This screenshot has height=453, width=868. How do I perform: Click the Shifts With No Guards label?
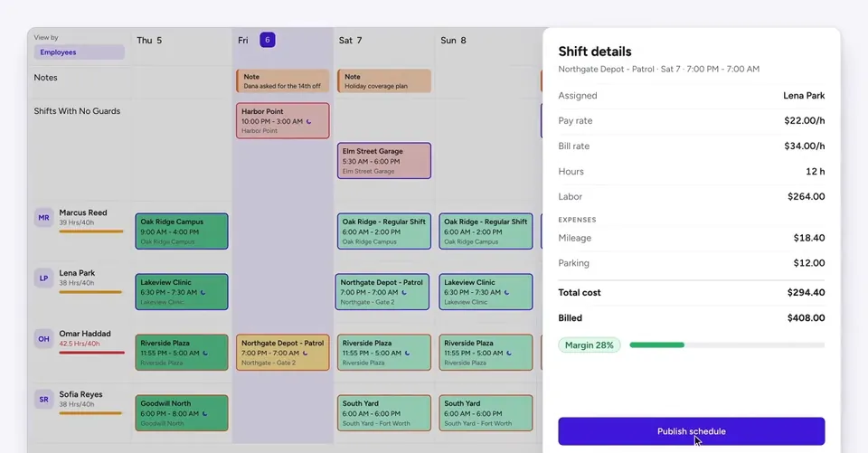(77, 110)
